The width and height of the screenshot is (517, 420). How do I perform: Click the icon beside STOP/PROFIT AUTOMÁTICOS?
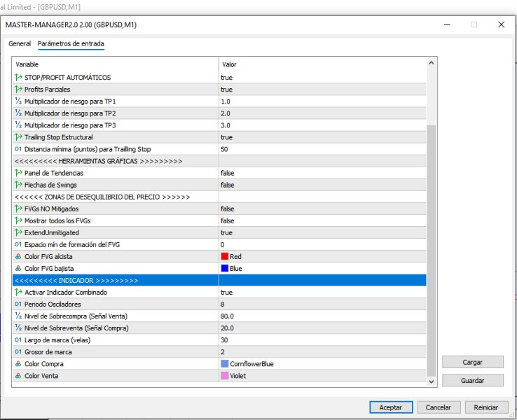tap(18, 78)
